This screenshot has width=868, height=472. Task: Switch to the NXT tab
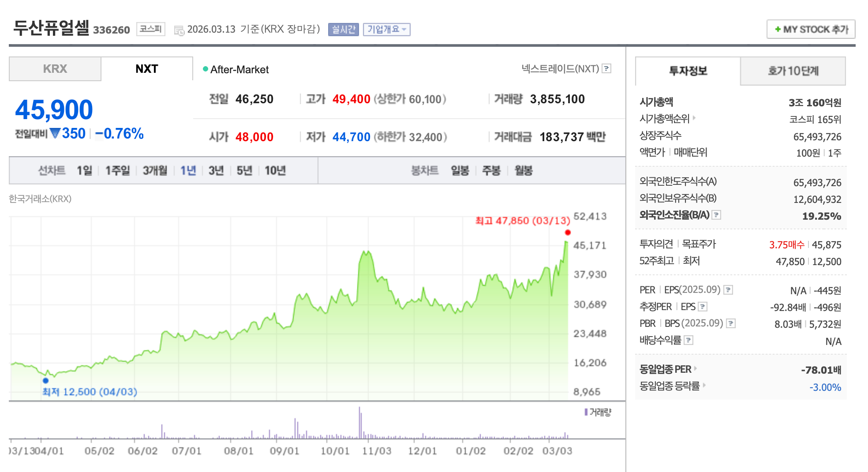pyautogui.click(x=147, y=69)
